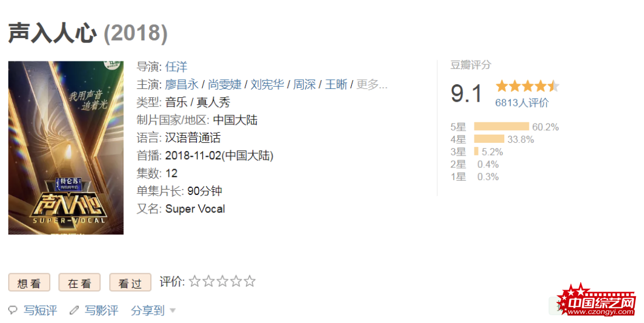Expand the cast list via 更多...
Screen dimensions: 644x323
tap(372, 85)
